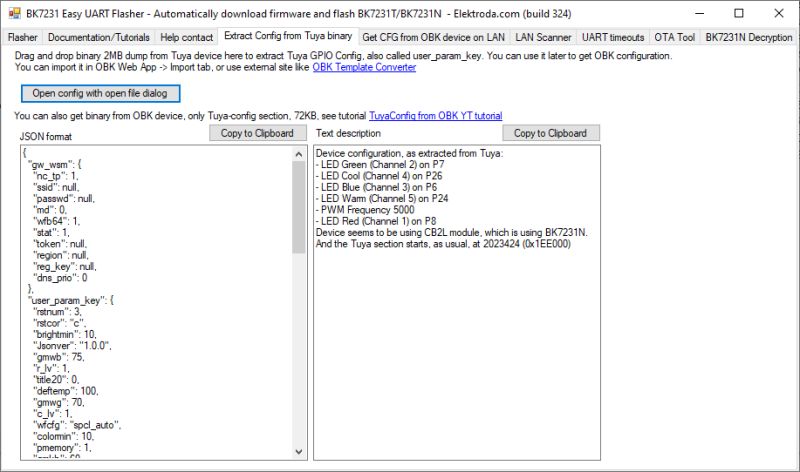Click the BK7231 Flasher app icon in title bar

pos(14,13)
